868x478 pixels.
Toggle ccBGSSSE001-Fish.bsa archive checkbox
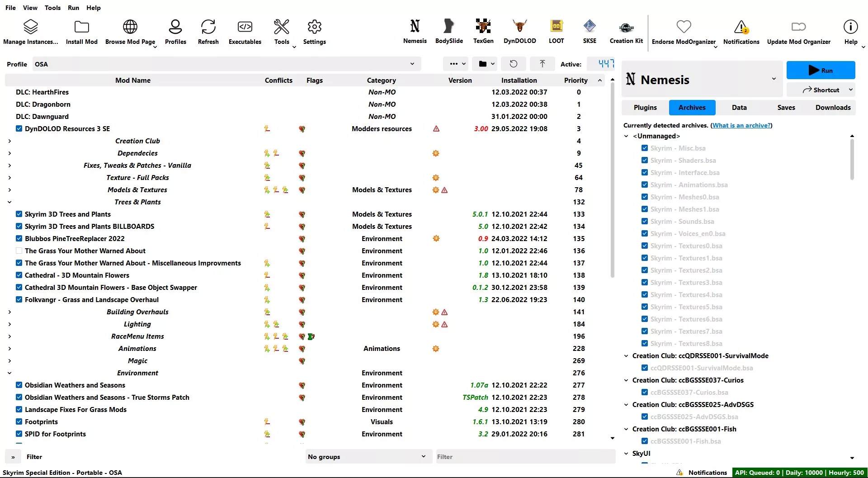(x=645, y=441)
